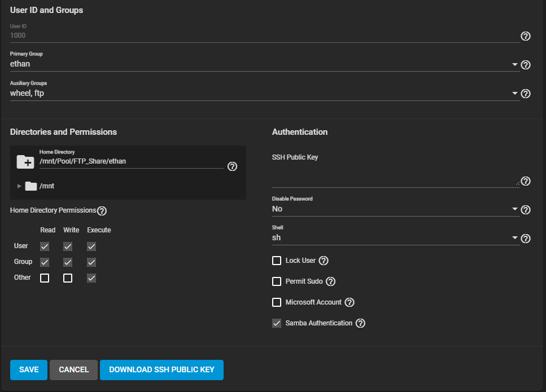
Task: Enable the Lock User checkbox
Action: [x=277, y=261]
